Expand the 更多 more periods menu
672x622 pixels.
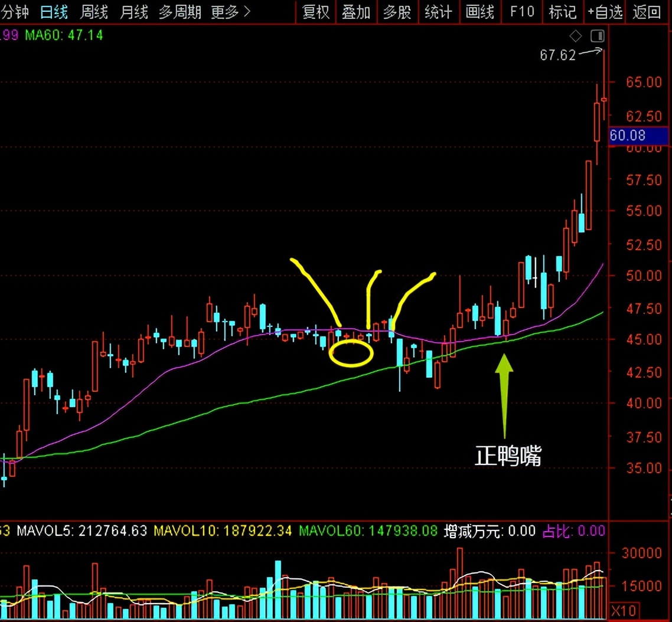pyautogui.click(x=230, y=12)
